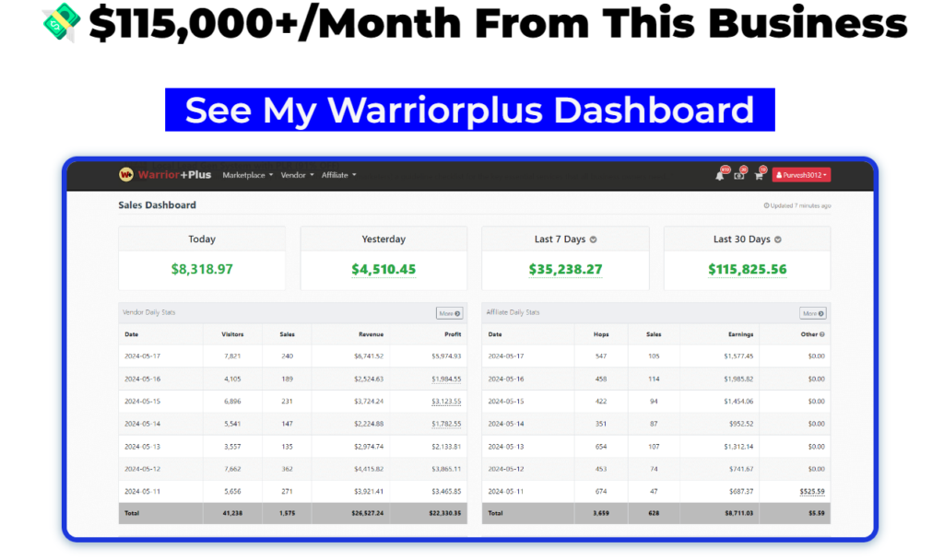Screen dimensions: 944x560
Task: Click the Visitors column header
Action: point(232,334)
